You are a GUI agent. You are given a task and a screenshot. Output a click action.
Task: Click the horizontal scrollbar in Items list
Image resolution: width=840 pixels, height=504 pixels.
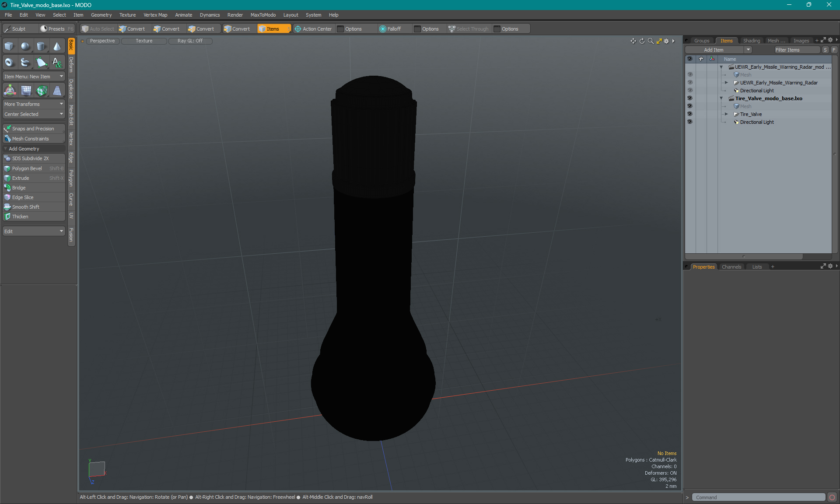tap(744, 256)
